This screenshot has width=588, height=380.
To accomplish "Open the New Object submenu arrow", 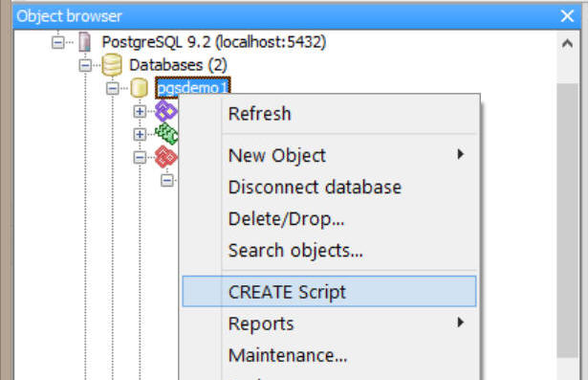I will [x=460, y=154].
